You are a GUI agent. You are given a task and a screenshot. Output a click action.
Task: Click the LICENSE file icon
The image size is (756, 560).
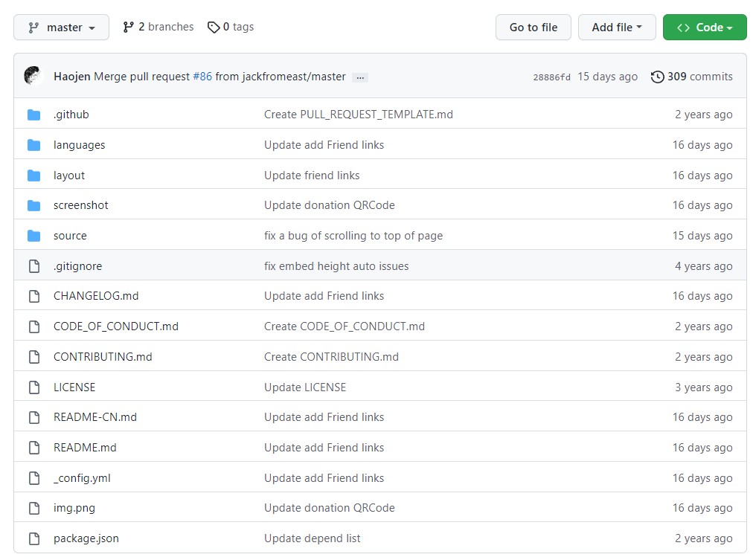tap(33, 387)
